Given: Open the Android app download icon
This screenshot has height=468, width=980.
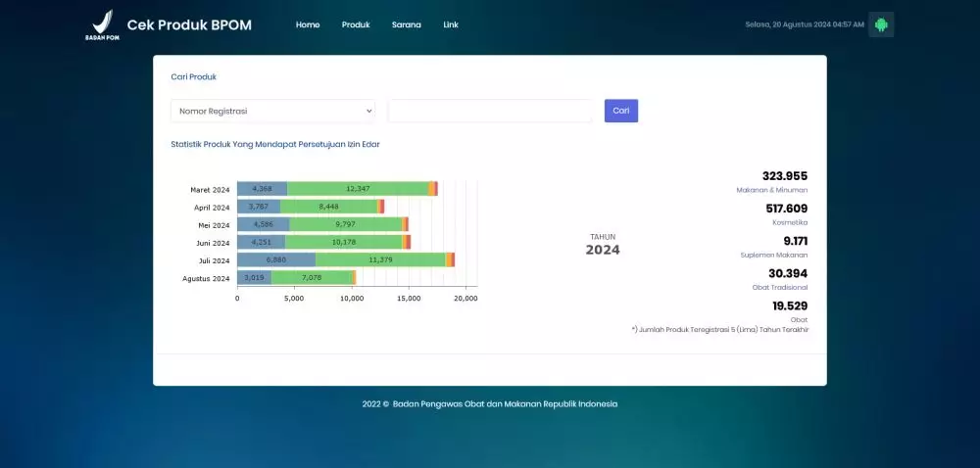Looking at the screenshot, I should 881,24.
